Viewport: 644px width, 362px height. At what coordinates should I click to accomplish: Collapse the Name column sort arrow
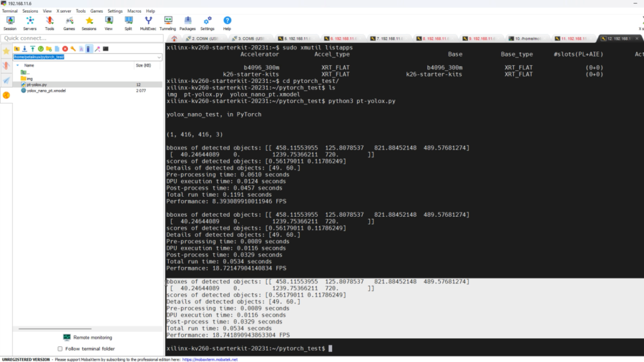point(17,65)
